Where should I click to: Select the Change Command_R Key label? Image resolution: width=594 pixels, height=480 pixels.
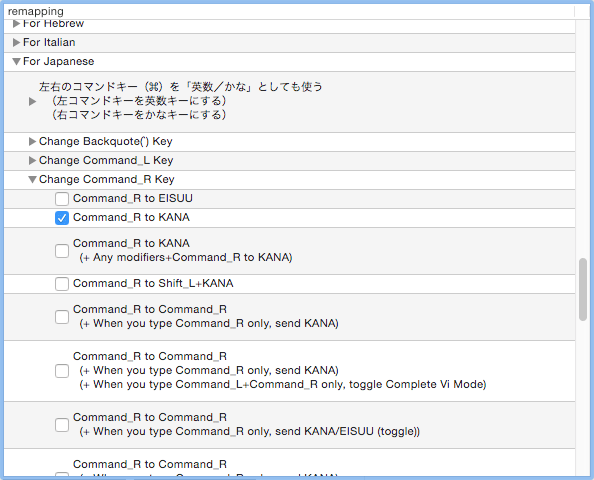(x=106, y=180)
